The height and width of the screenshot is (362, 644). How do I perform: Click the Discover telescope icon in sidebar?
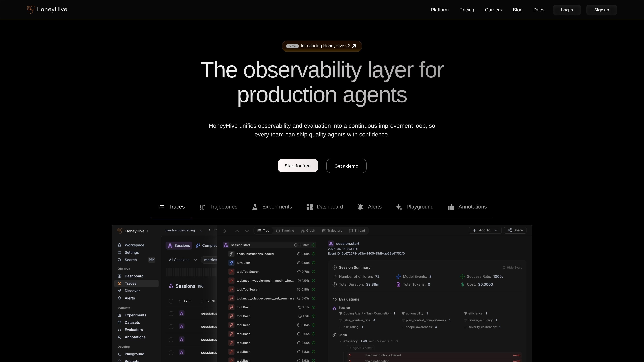pos(120,291)
